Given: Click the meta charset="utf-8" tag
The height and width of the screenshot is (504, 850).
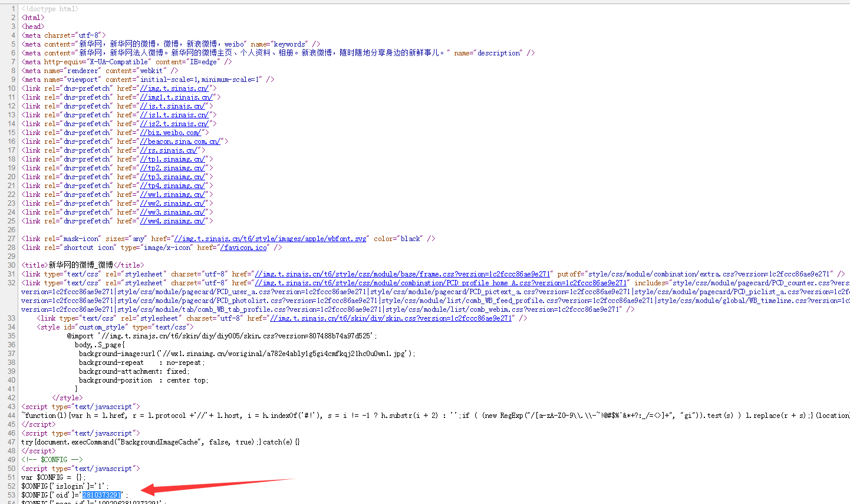Looking at the screenshot, I should pyautogui.click(x=64, y=35).
